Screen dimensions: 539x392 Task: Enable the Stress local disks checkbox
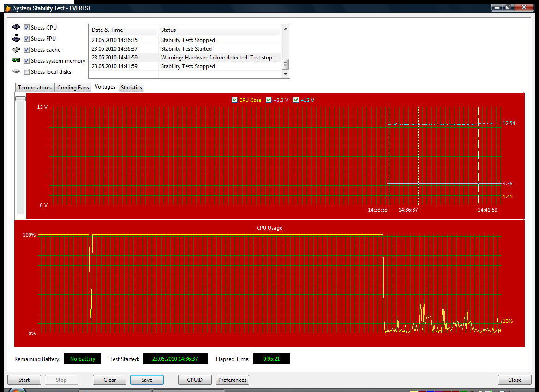tap(26, 72)
